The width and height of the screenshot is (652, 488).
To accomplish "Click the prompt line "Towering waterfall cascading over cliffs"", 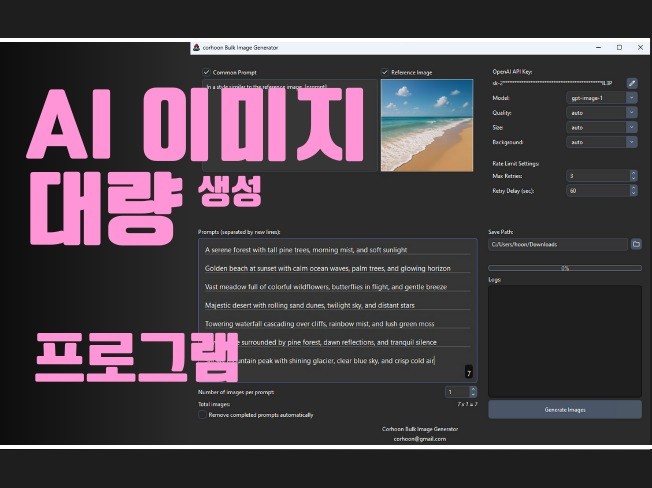I will click(319, 323).
